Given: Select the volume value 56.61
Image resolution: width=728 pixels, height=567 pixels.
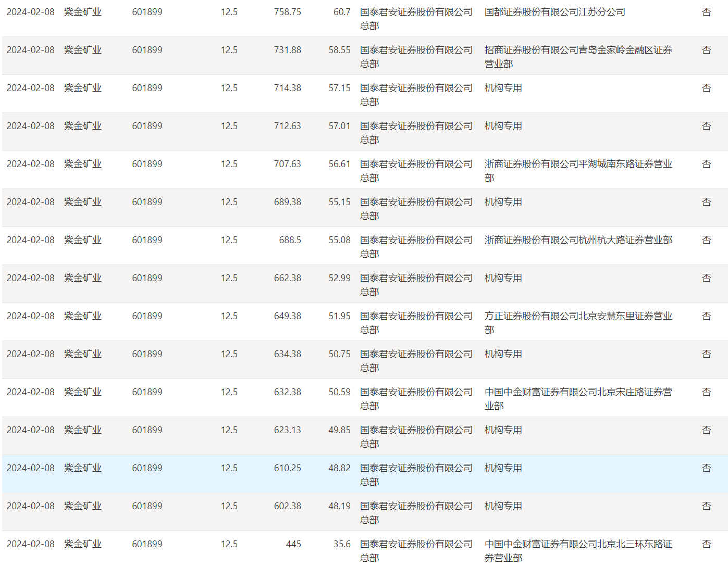Looking at the screenshot, I should (340, 164).
